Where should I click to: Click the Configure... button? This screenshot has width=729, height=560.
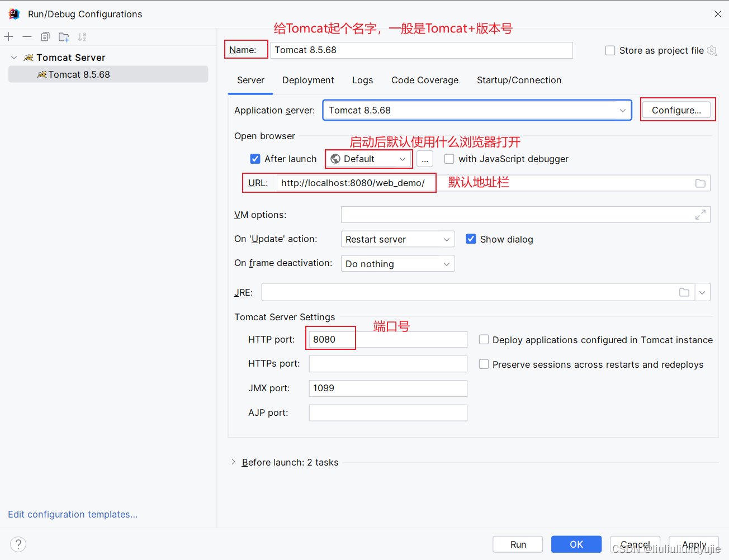pyautogui.click(x=676, y=110)
